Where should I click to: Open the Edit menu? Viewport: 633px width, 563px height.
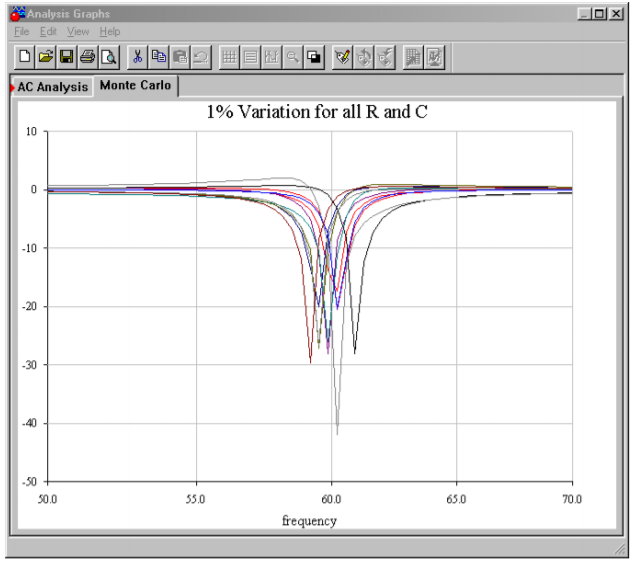(x=48, y=32)
